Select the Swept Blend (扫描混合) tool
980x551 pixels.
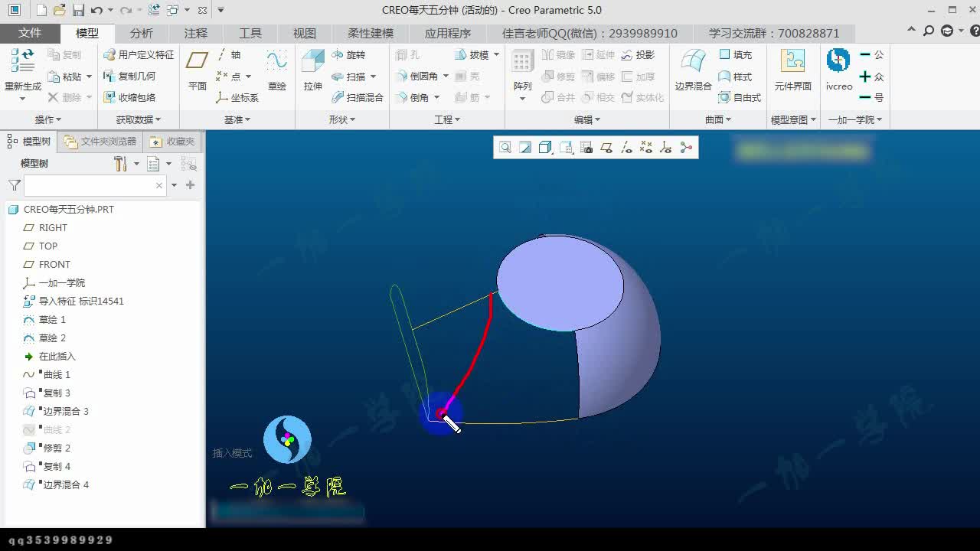pyautogui.click(x=358, y=97)
